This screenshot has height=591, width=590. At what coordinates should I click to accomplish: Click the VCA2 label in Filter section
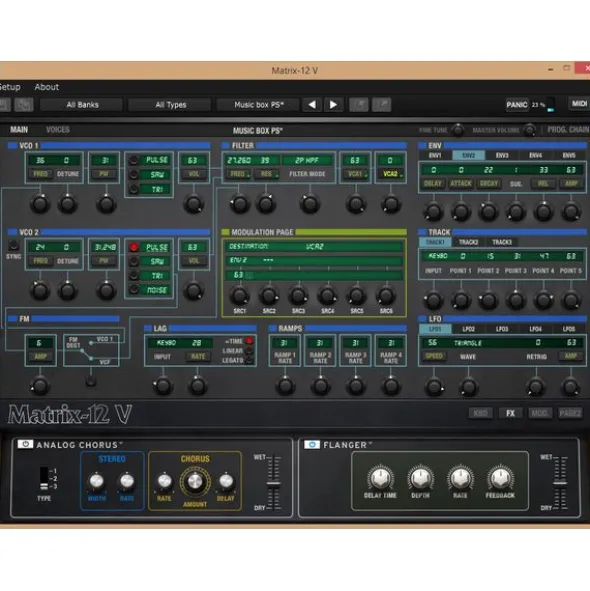point(391,174)
